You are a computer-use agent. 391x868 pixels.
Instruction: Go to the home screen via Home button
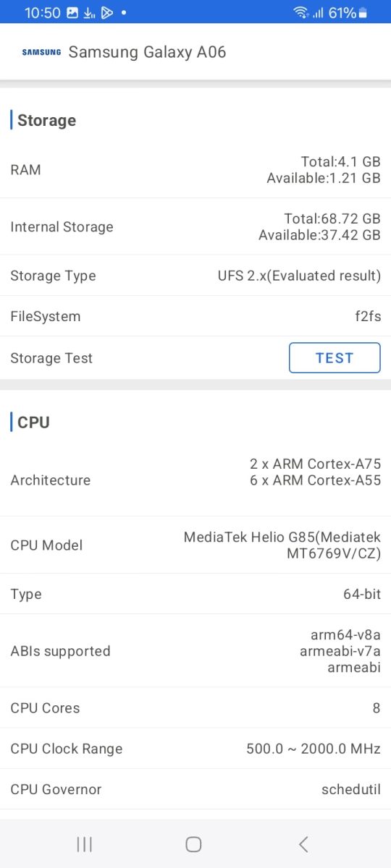click(x=193, y=843)
